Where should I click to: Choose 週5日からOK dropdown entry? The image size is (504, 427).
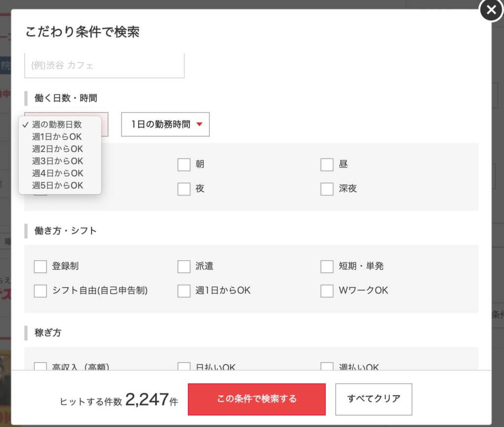tap(57, 185)
